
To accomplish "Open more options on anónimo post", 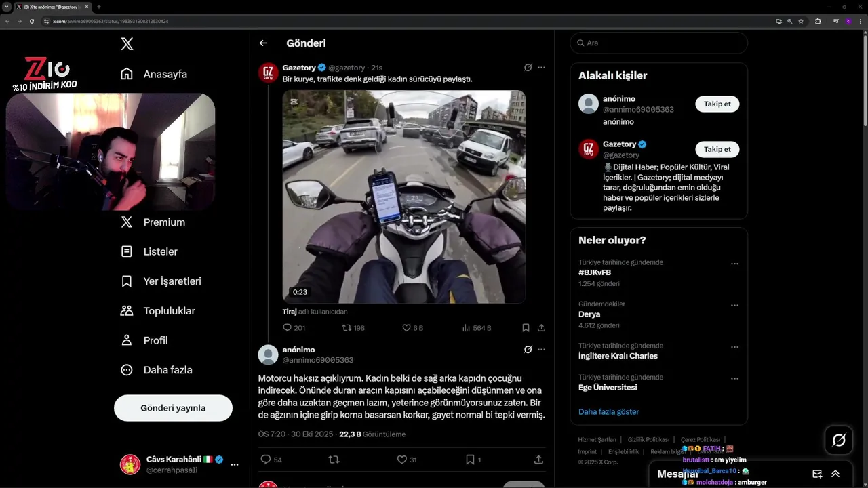I will (541, 350).
